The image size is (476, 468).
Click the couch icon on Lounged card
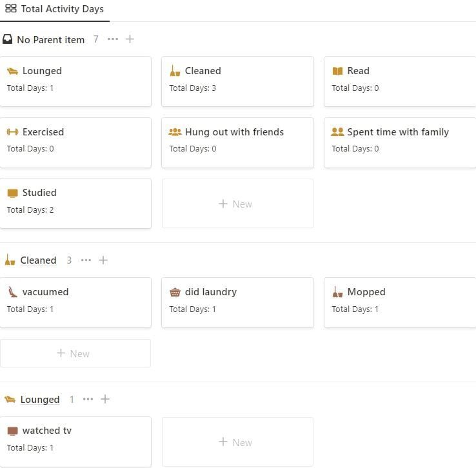pos(12,72)
